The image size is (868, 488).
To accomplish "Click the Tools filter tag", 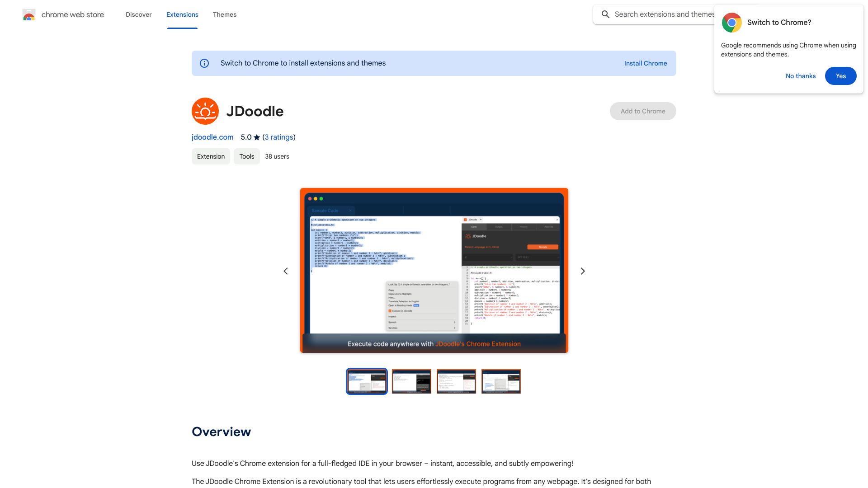I will click(246, 156).
